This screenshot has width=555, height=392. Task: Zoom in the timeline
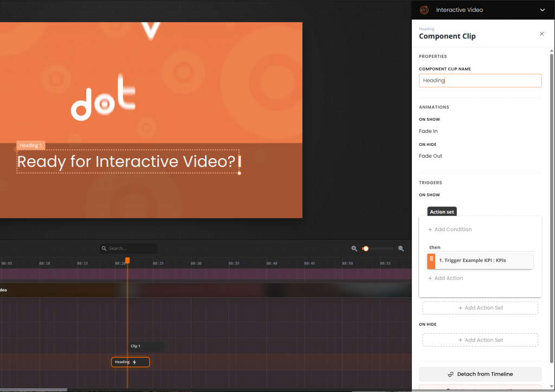[401, 248]
